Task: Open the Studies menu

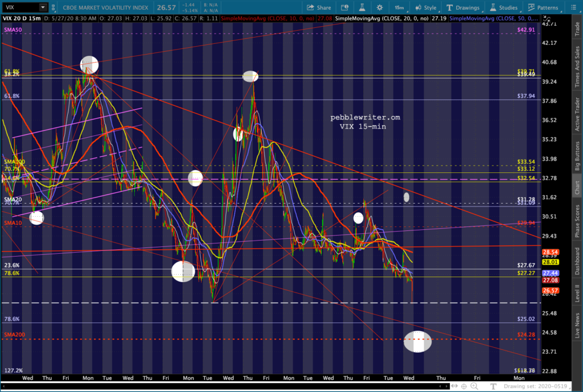Action: [x=503, y=7]
